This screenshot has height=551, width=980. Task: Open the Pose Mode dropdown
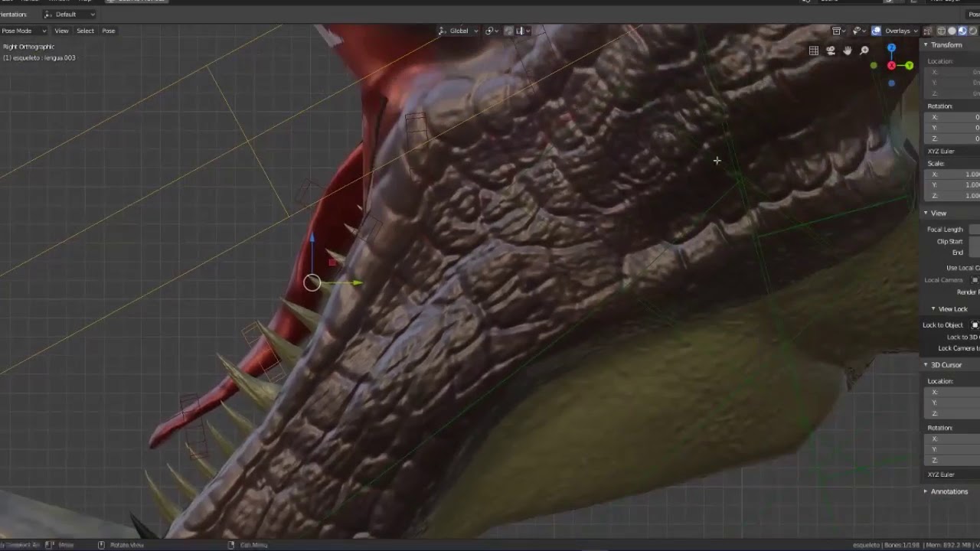coord(24,31)
